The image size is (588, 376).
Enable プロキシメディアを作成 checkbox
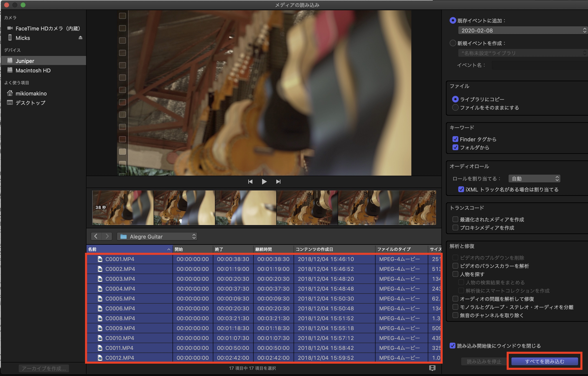455,227
